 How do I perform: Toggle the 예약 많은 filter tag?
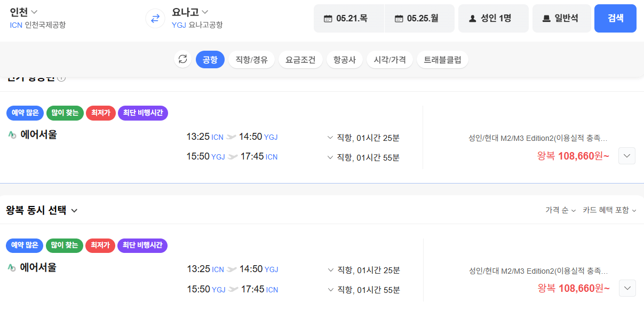coord(25,113)
